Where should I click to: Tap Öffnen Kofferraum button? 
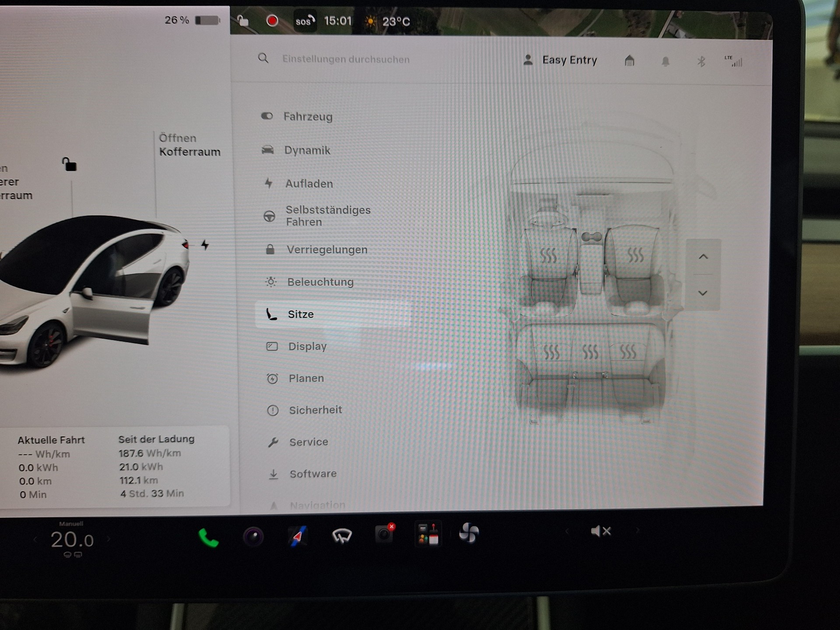click(x=189, y=145)
